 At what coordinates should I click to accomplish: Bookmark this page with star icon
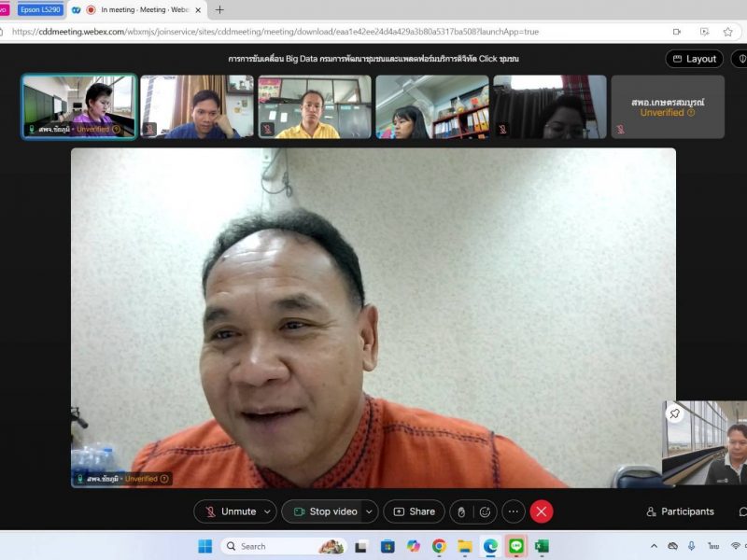pyautogui.click(x=727, y=32)
